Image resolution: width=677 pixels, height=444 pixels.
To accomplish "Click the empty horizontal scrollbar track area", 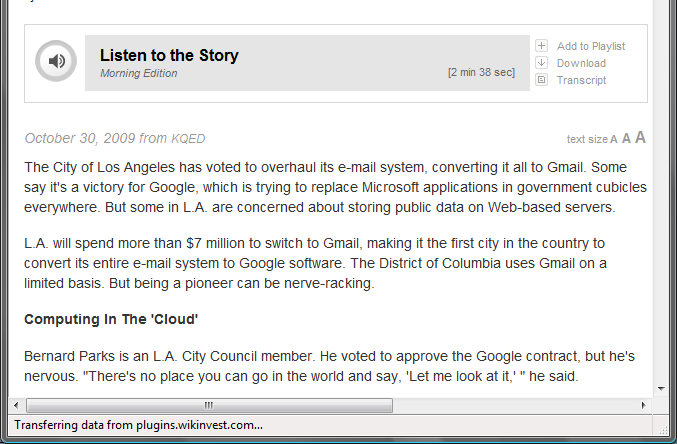I will click(515, 406).
